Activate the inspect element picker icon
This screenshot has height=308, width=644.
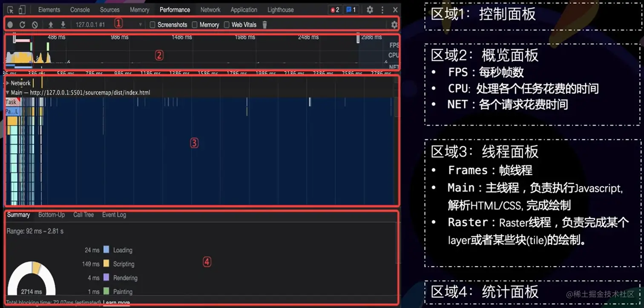[x=11, y=10]
